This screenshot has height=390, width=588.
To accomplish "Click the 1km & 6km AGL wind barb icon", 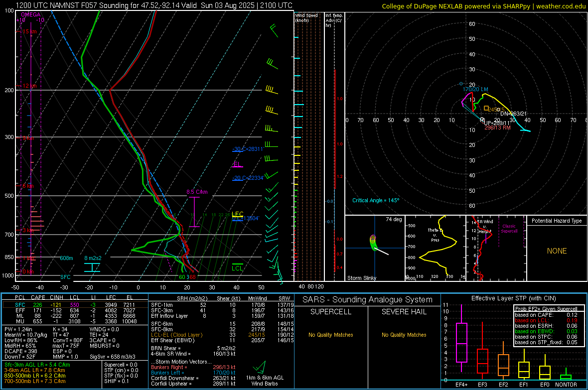I will [259, 367].
